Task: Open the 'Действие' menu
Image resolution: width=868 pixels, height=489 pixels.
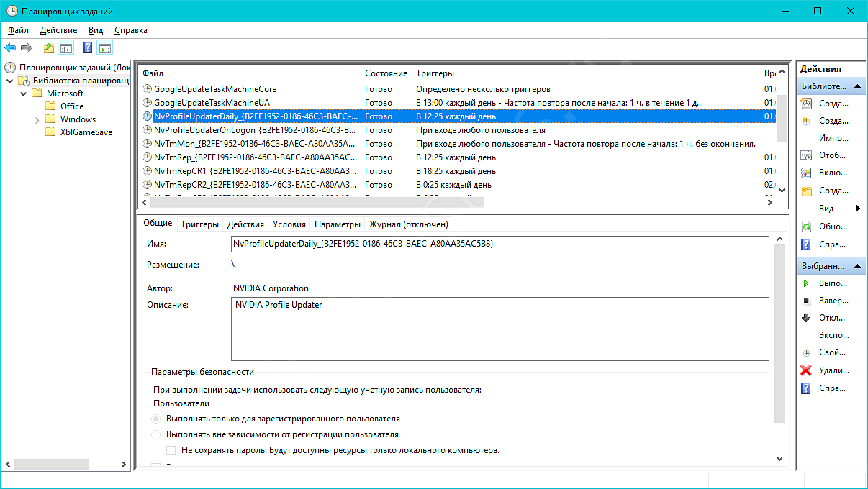Action: (58, 30)
